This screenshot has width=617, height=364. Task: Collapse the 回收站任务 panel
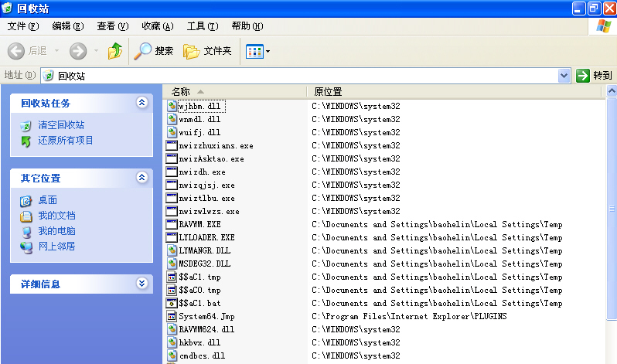point(142,103)
